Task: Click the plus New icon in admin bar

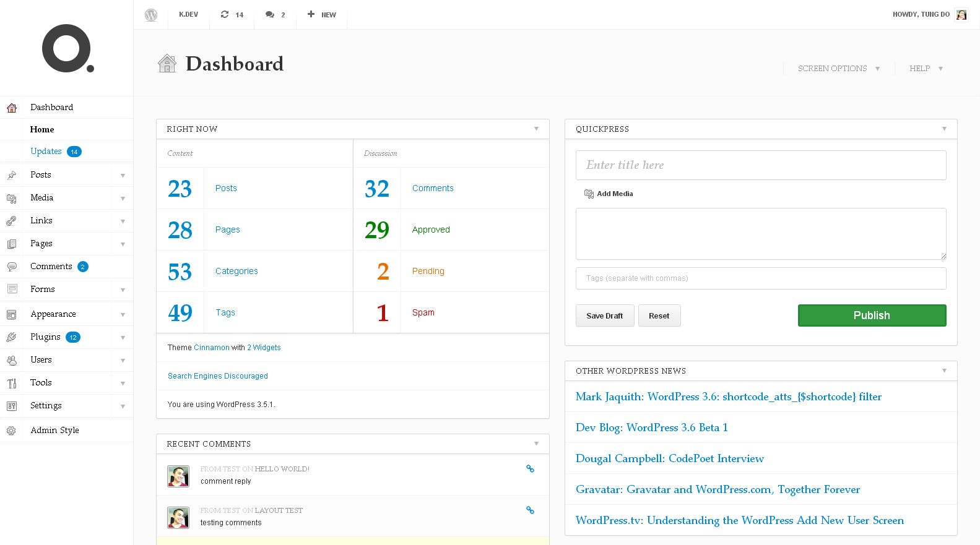Action: coord(311,14)
